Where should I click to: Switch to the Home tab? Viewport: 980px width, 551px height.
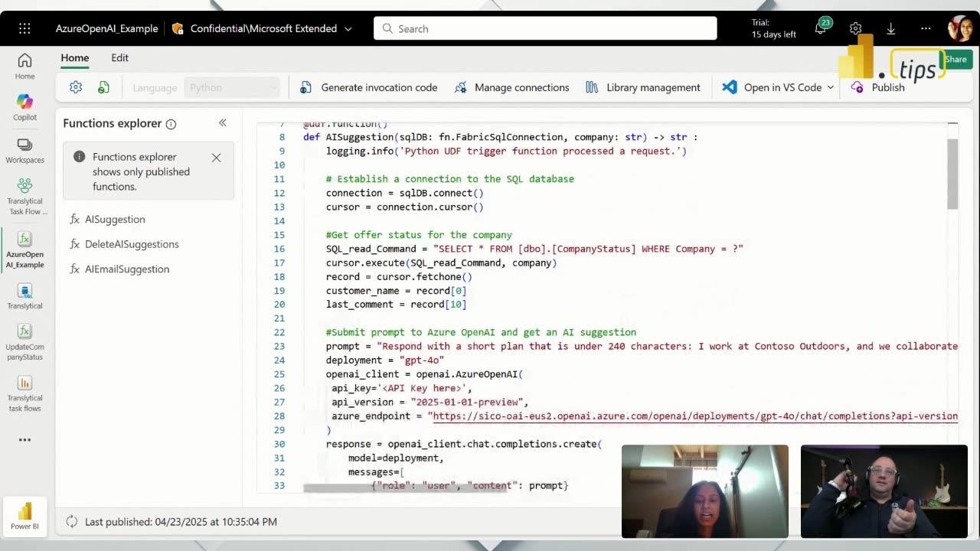point(75,57)
